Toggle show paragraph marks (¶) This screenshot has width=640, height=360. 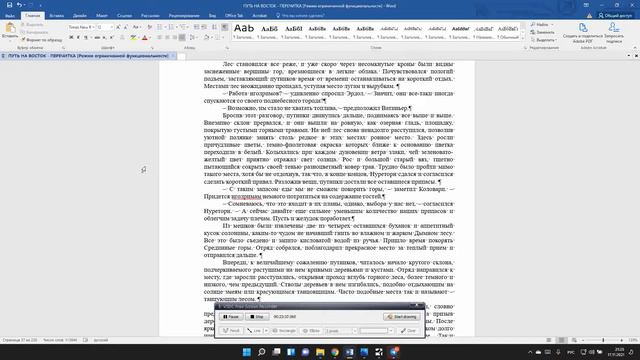pyautogui.click(x=224, y=27)
